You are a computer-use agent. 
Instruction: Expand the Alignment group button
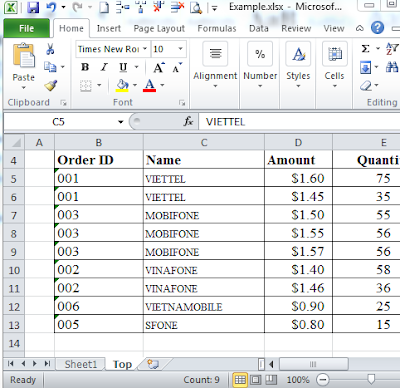(215, 65)
